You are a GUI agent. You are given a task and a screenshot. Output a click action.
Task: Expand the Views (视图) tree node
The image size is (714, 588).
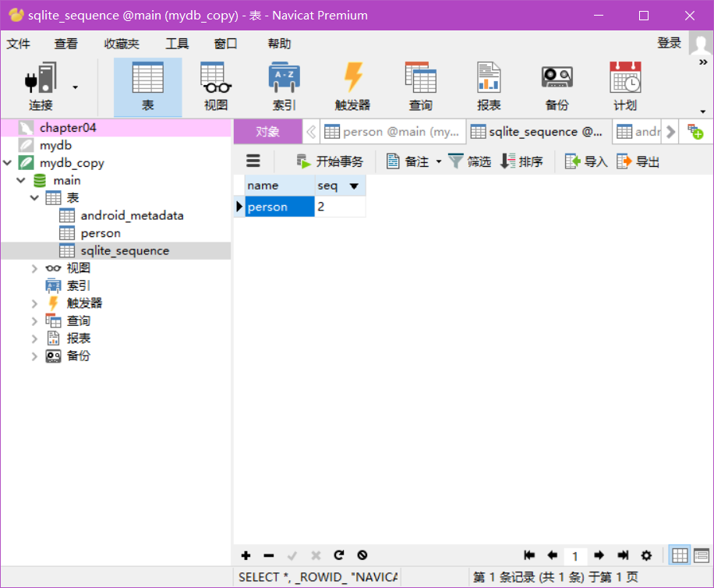34,268
